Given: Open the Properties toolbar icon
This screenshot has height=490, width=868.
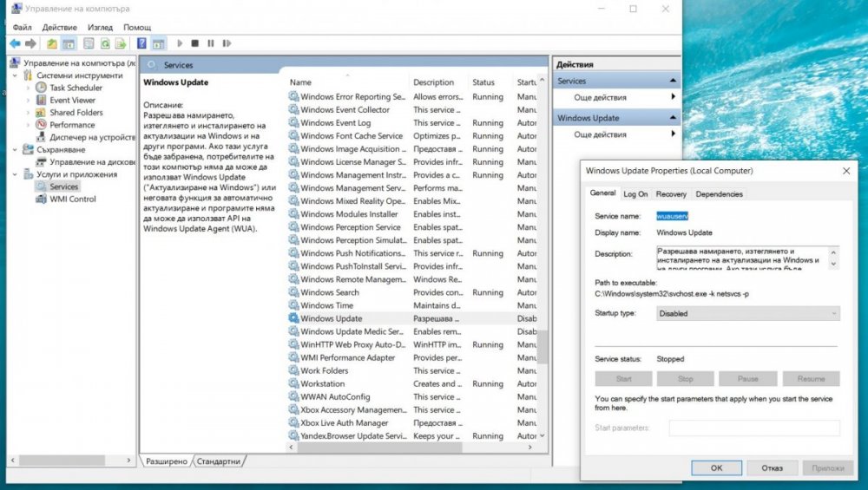Looking at the screenshot, I should (89, 43).
